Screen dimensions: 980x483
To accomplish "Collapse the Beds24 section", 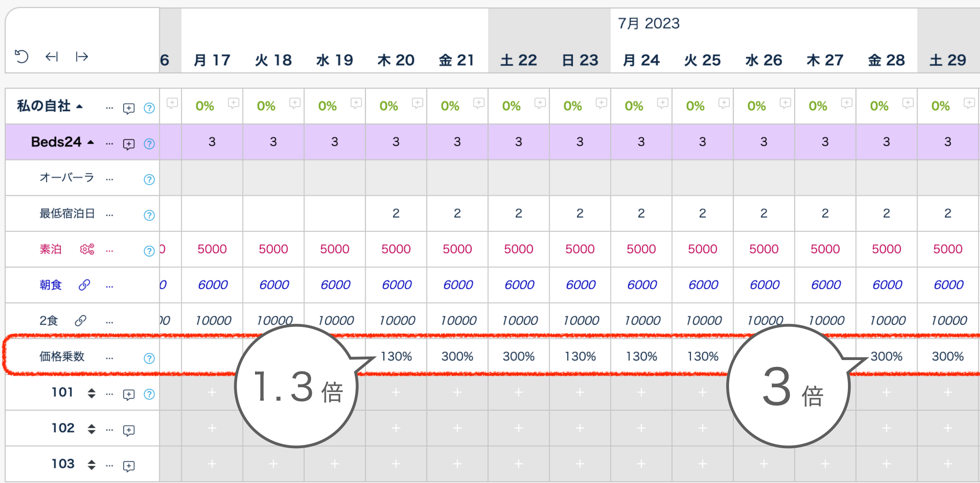I will tap(91, 142).
